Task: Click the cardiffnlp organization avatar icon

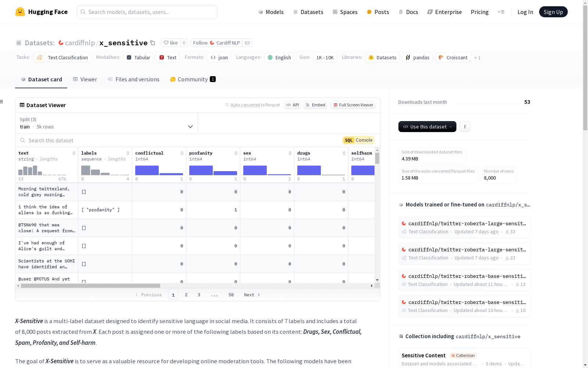Action: coord(61,43)
